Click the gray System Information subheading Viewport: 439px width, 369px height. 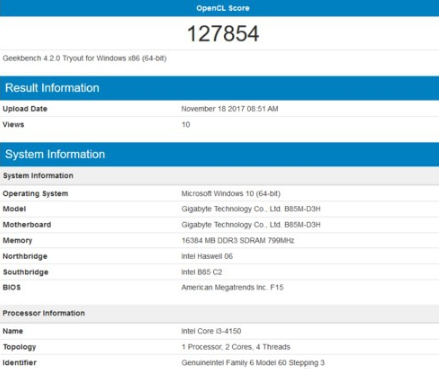click(38, 176)
